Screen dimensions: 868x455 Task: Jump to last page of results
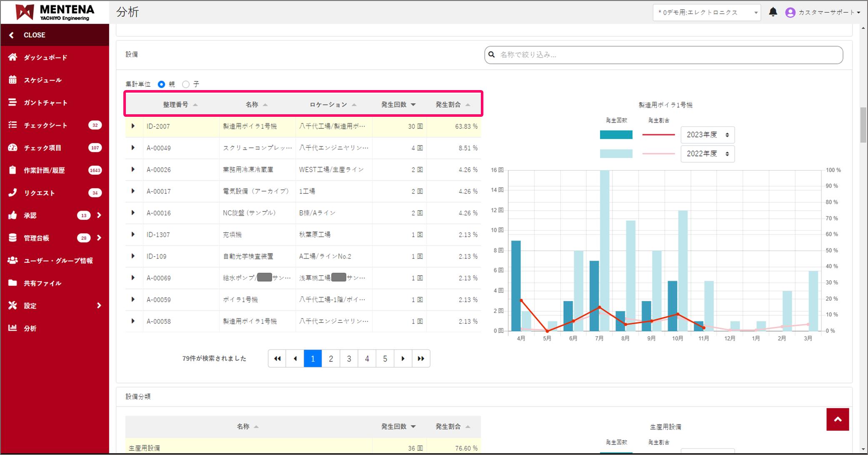421,359
